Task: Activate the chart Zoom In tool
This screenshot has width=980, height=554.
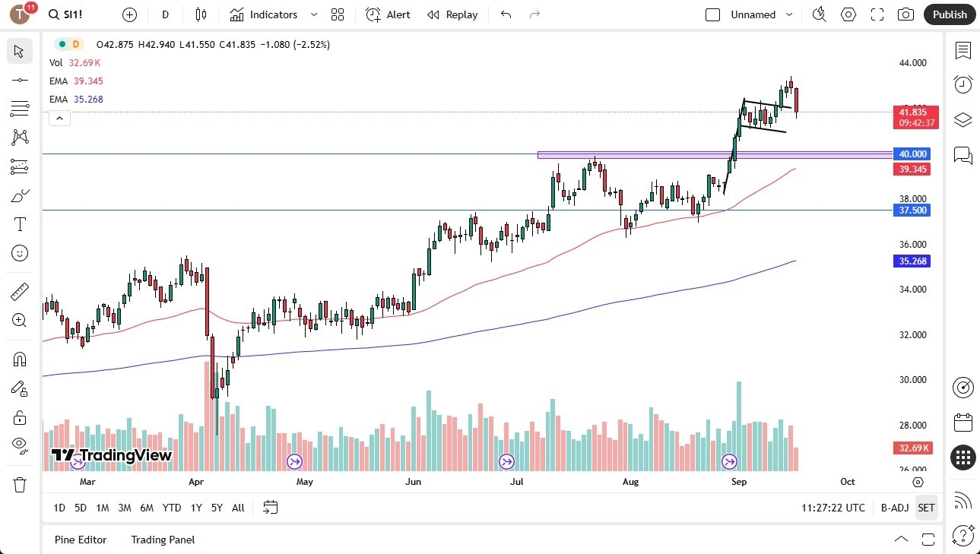Action: [x=19, y=320]
